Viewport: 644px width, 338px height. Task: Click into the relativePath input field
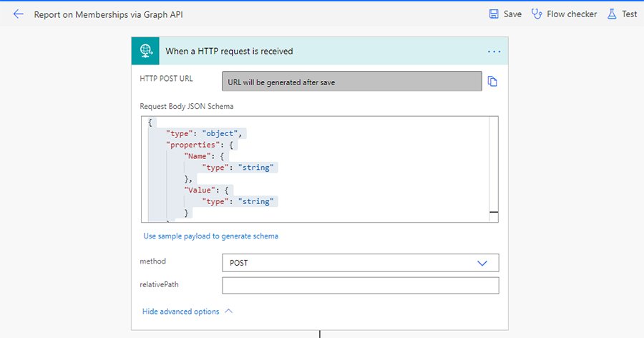pyautogui.click(x=360, y=286)
